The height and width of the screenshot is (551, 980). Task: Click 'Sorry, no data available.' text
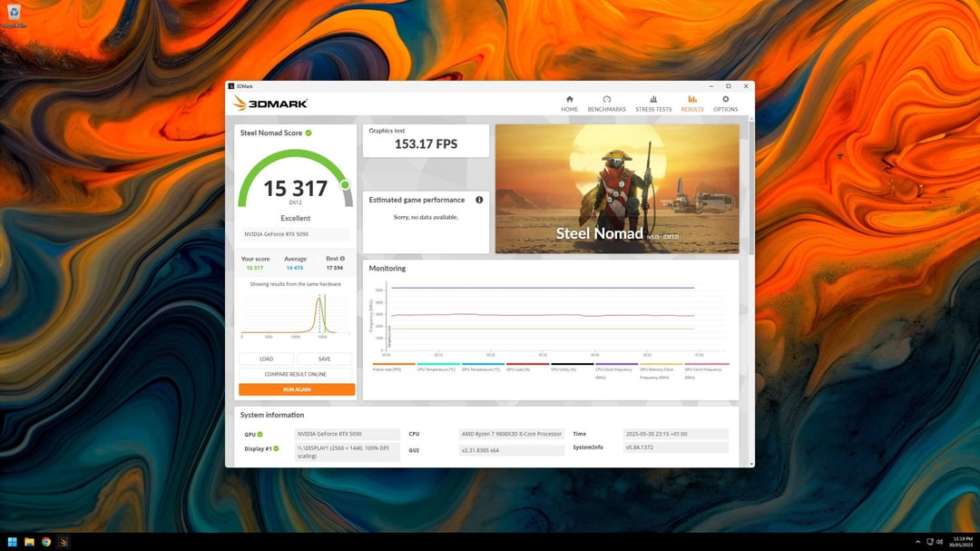pos(426,217)
